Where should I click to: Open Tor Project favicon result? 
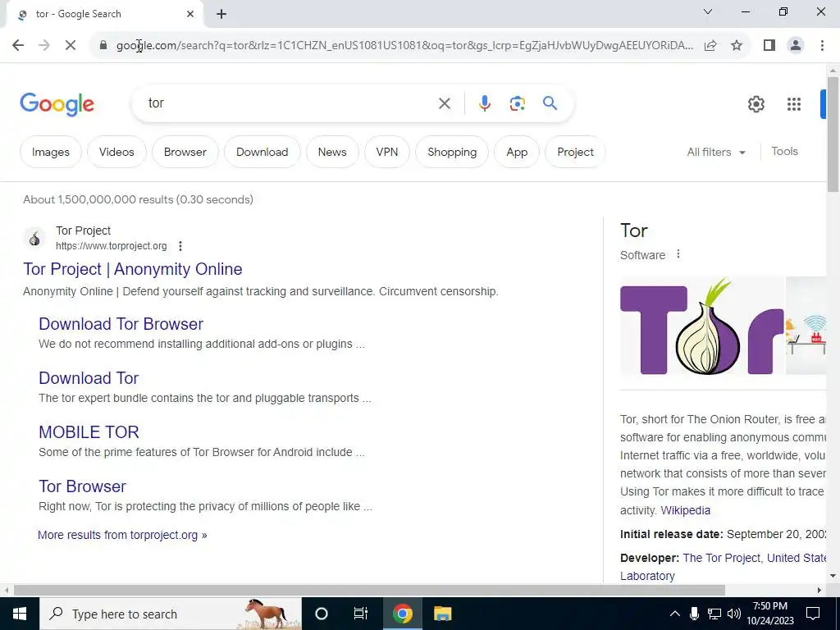[34, 239]
